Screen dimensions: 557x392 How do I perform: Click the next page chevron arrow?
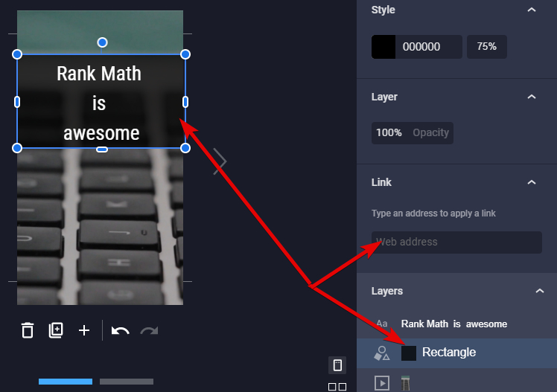220,161
